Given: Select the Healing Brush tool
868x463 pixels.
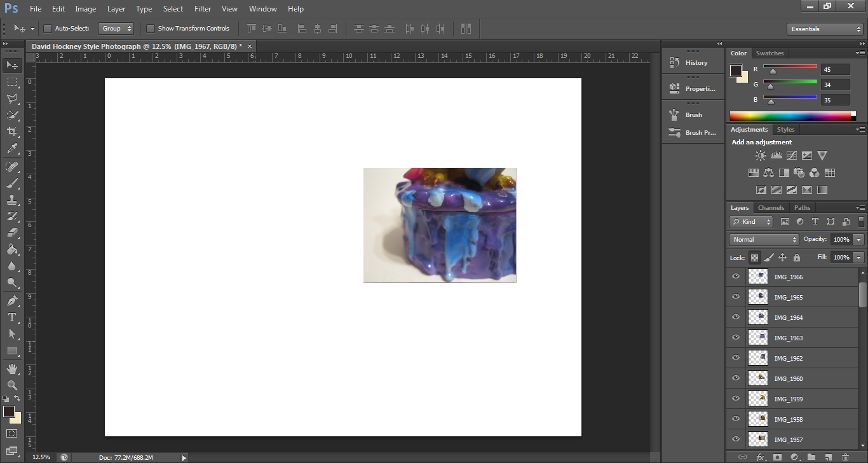Looking at the screenshot, I should 12,167.
